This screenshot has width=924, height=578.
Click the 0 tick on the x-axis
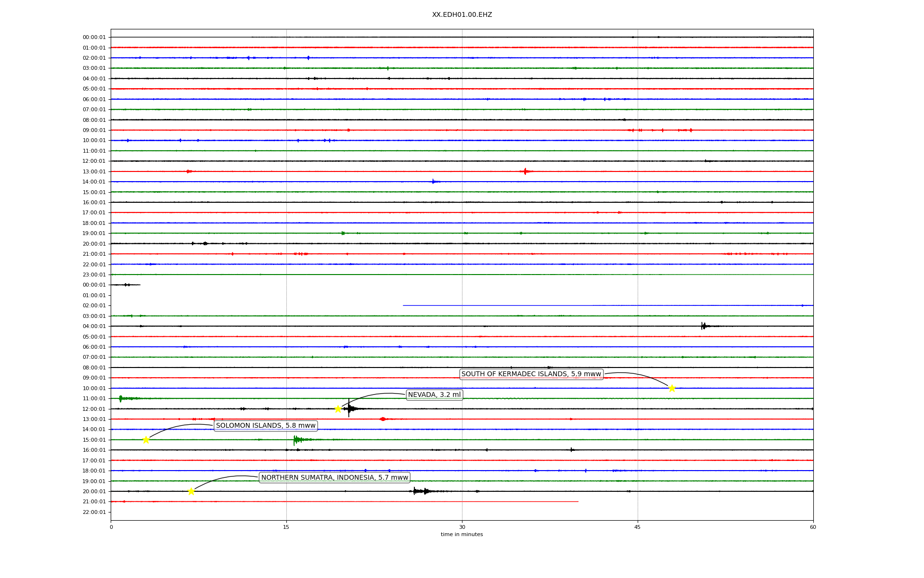[x=111, y=527]
